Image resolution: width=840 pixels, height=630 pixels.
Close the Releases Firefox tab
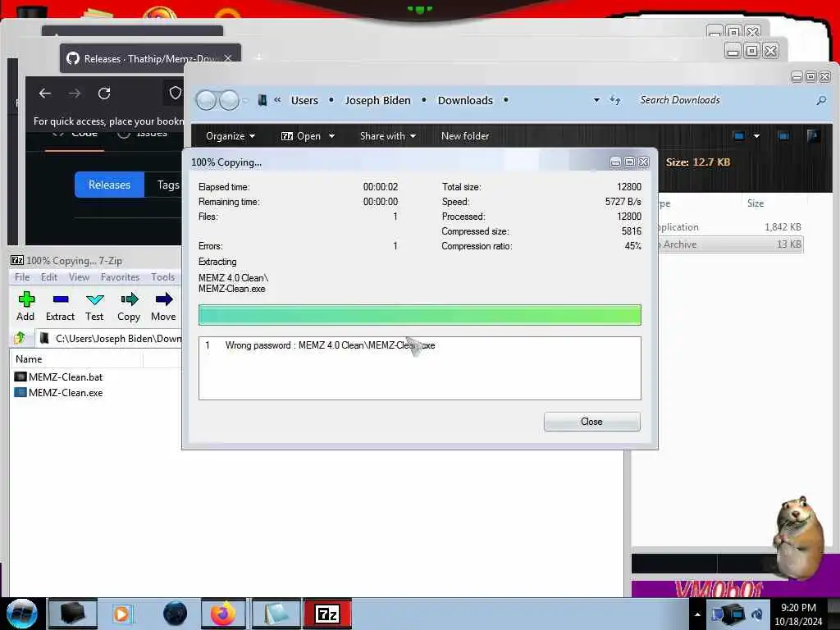pyautogui.click(x=228, y=58)
